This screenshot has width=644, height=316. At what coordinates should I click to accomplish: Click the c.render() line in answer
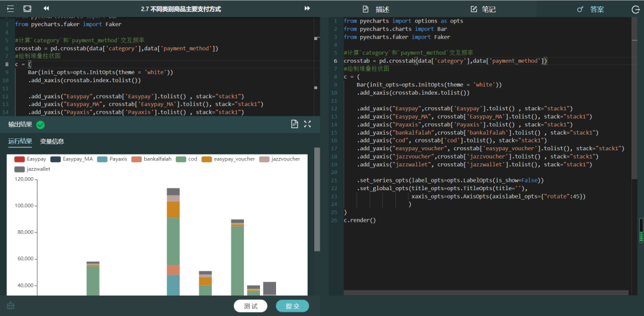click(x=360, y=220)
